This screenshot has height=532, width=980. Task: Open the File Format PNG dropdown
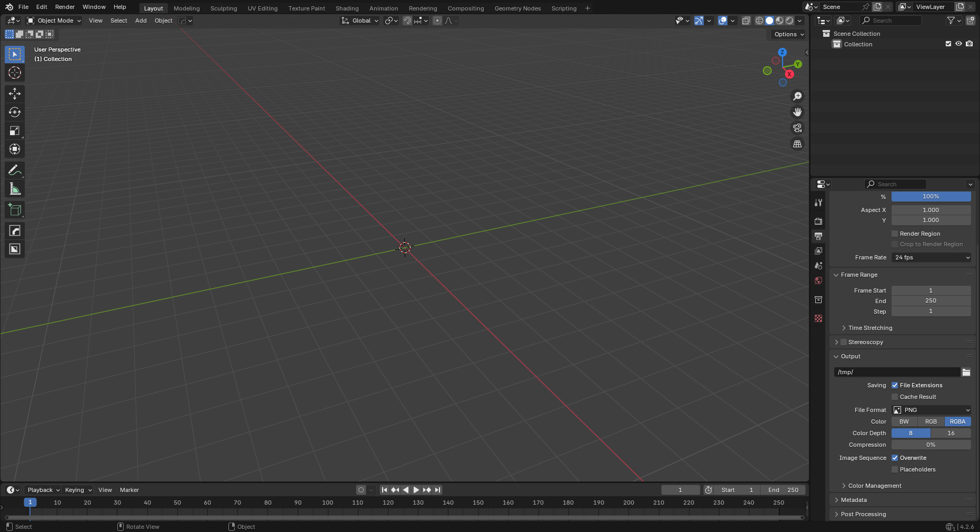[x=931, y=410]
